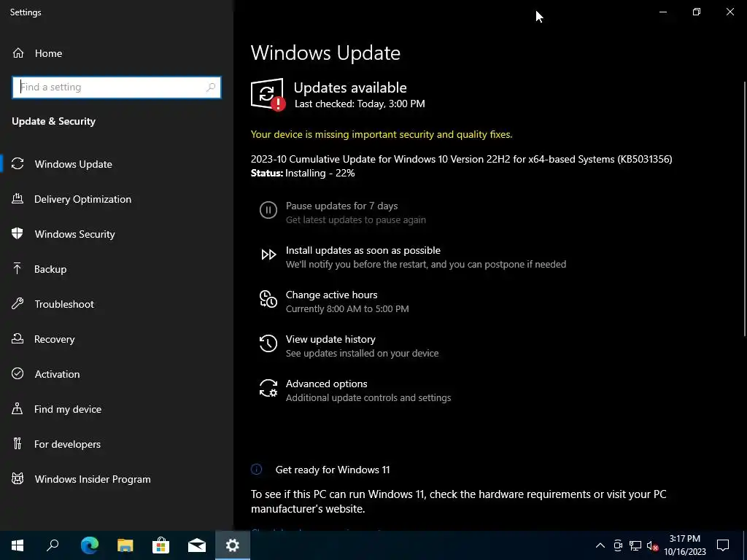
Task: Open the Troubleshoot page
Action: click(117, 304)
